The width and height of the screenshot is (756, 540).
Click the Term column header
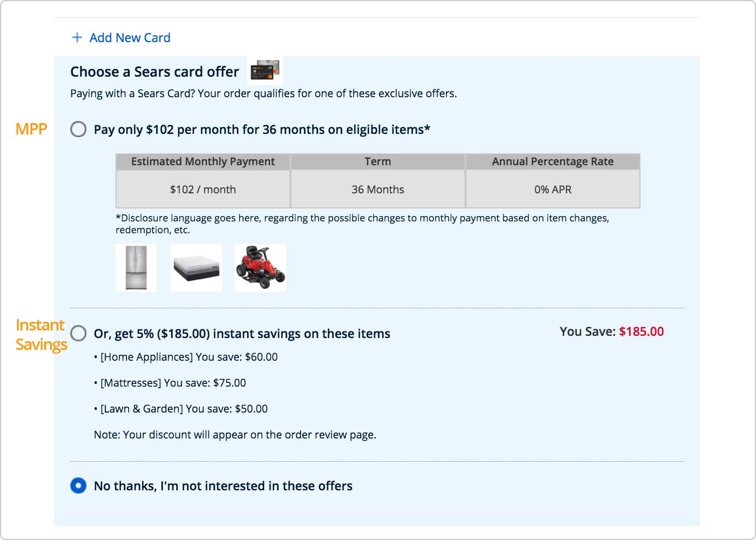(x=378, y=161)
